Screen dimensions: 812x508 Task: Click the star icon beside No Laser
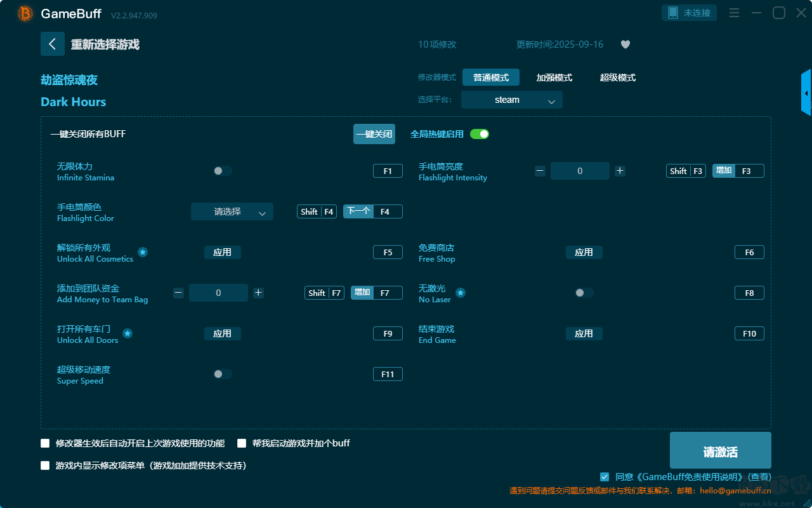pos(461,293)
